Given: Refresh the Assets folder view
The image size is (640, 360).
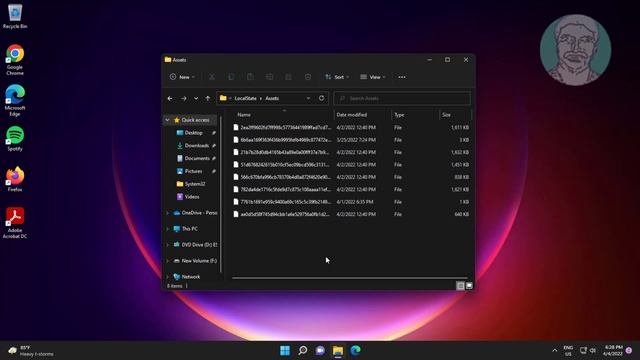Looking at the screenshot, I should coord(322,98).
